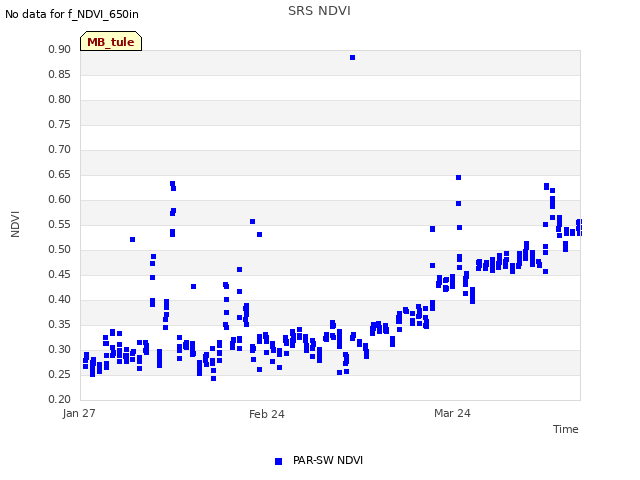Click the 0.90 y-axis tick label

[60, 50]
